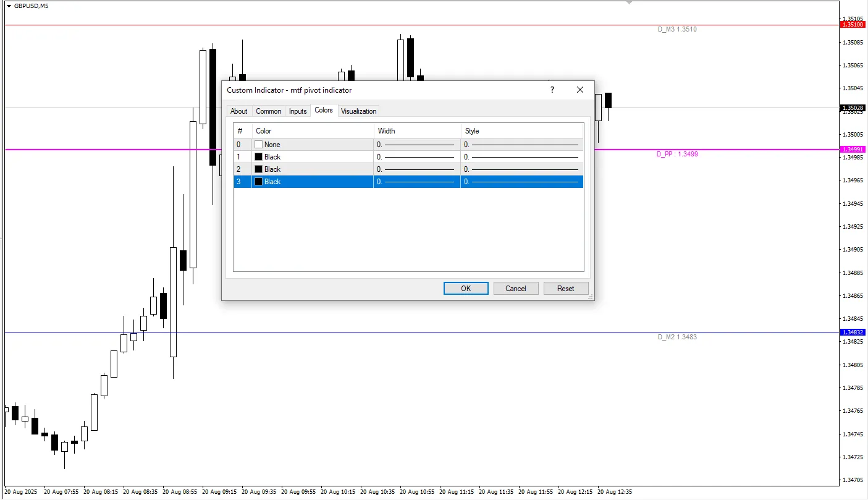Click the red 1.35100 price tag
The height and width of the screenshot is (500, 868).
point(853,25)
